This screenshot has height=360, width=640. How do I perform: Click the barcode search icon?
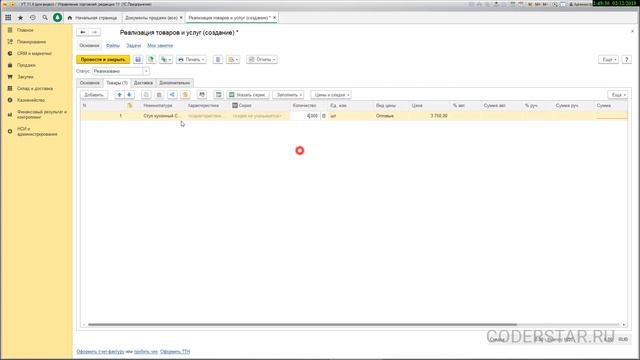[x=202, y=95]
